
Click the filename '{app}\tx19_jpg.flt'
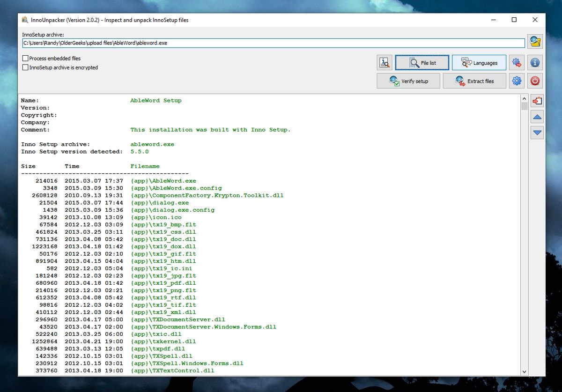tap(163, 276)
